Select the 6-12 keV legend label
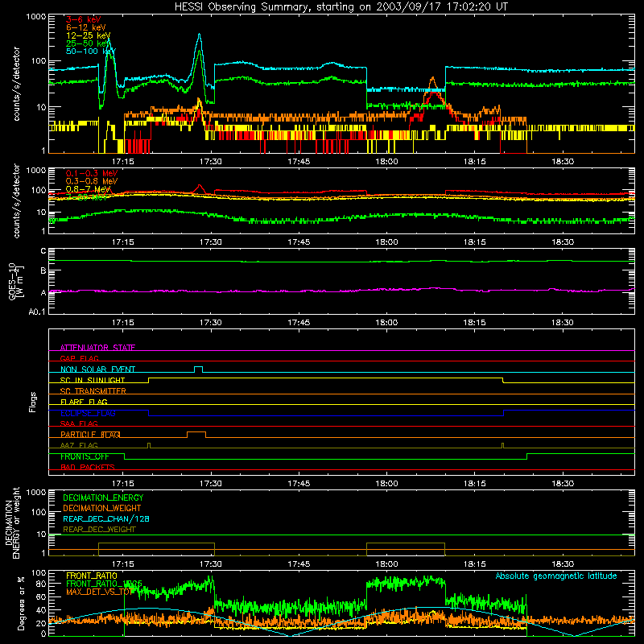The image size is (644, 644). [x=85, y=27]
